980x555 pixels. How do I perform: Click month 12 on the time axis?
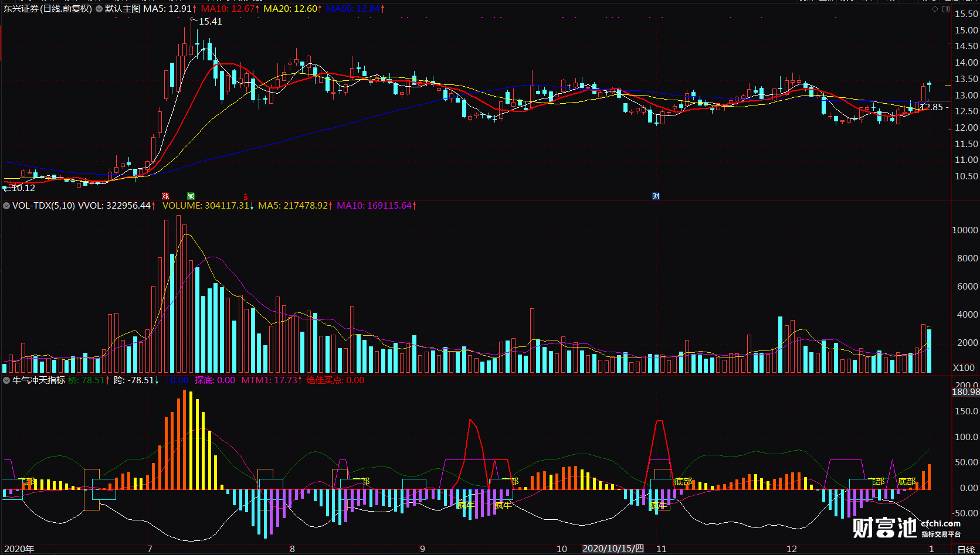pyautogui.click(x=792, y=549)
